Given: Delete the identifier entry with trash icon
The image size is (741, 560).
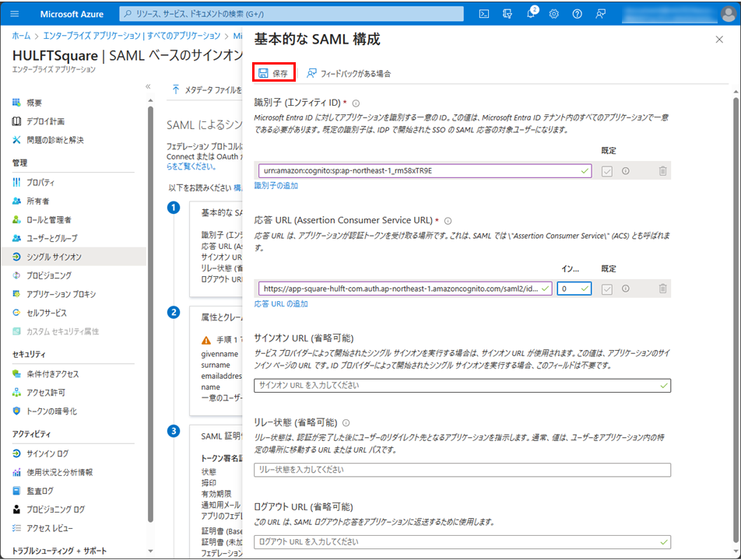Looking at the screenshot, I should 662,171.
